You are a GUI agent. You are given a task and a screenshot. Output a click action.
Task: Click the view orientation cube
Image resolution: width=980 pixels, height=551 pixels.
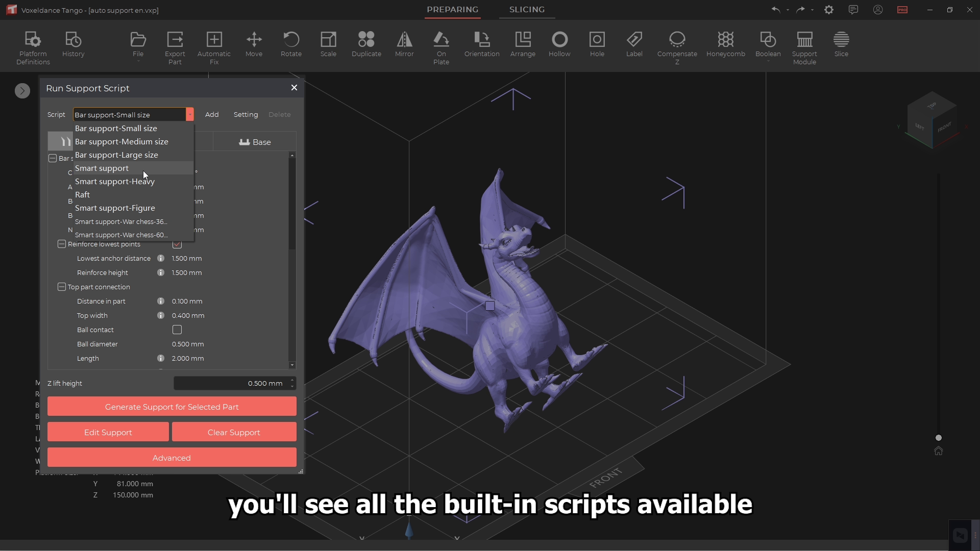click(x=932, y=120)
